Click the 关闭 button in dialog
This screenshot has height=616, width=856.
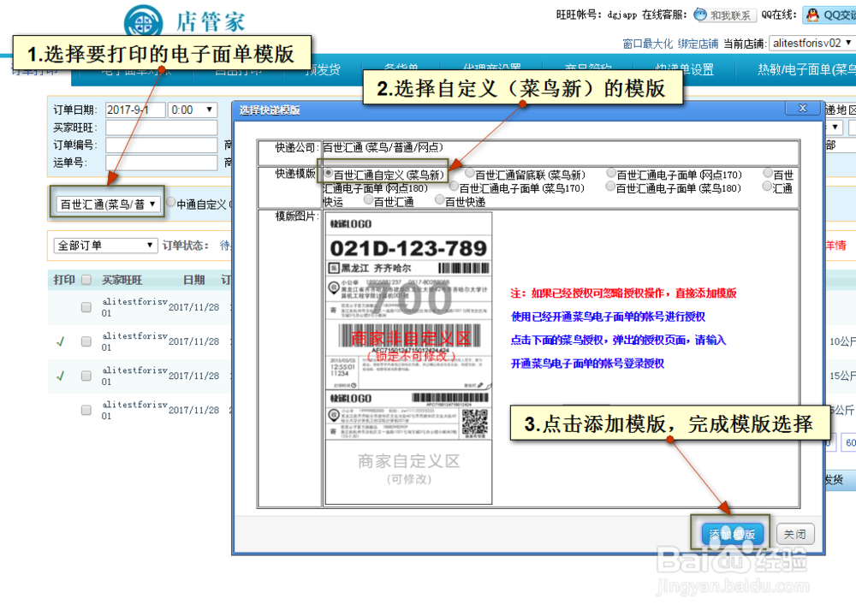[795, 534]
